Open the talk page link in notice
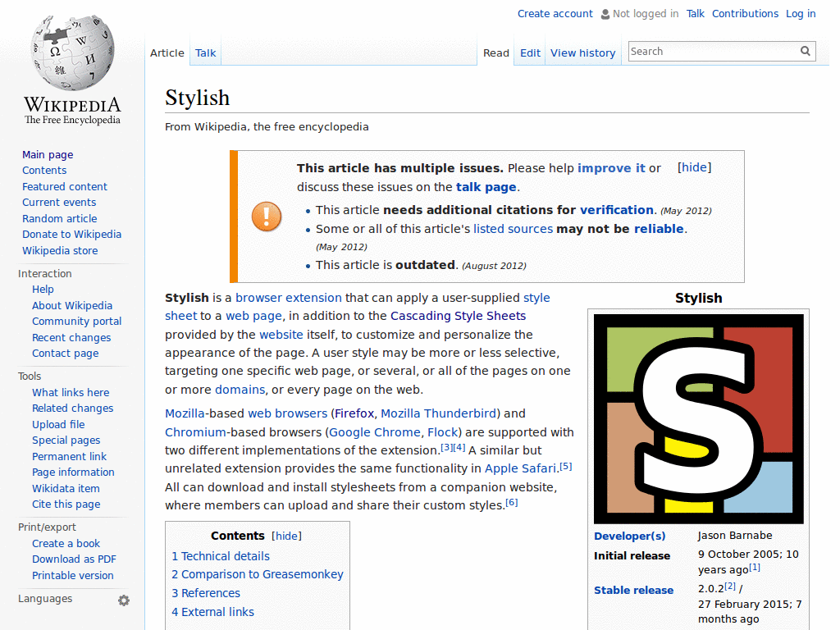This screenshot has height=630, width=840. click(486, 187)
